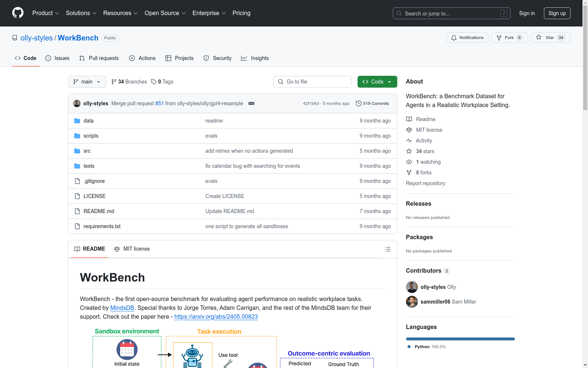The image size is (588, 368).
Task: Click the tag icon beside Tags
Action: (x=154, y=82)
